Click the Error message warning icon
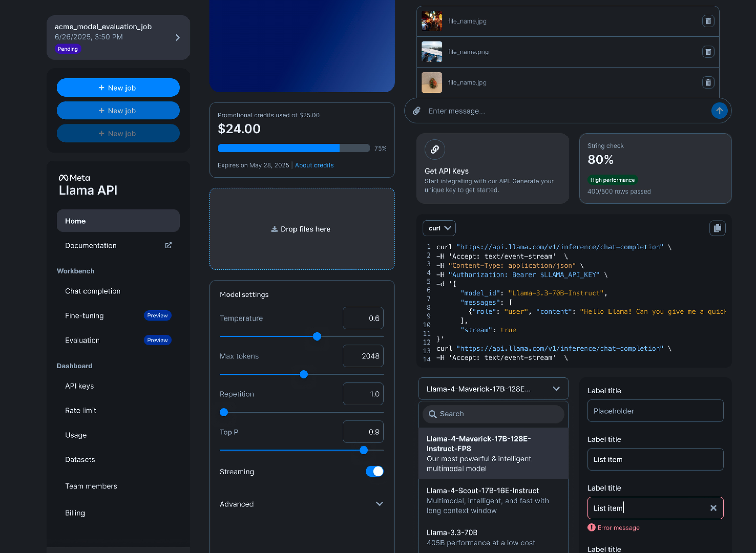756x553 pixels. pos(591,528)
